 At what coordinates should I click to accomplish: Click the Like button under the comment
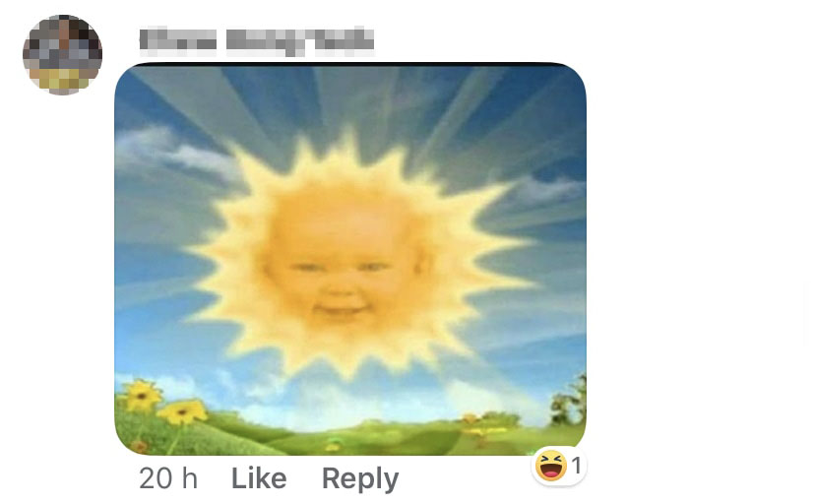click(259, 478)
